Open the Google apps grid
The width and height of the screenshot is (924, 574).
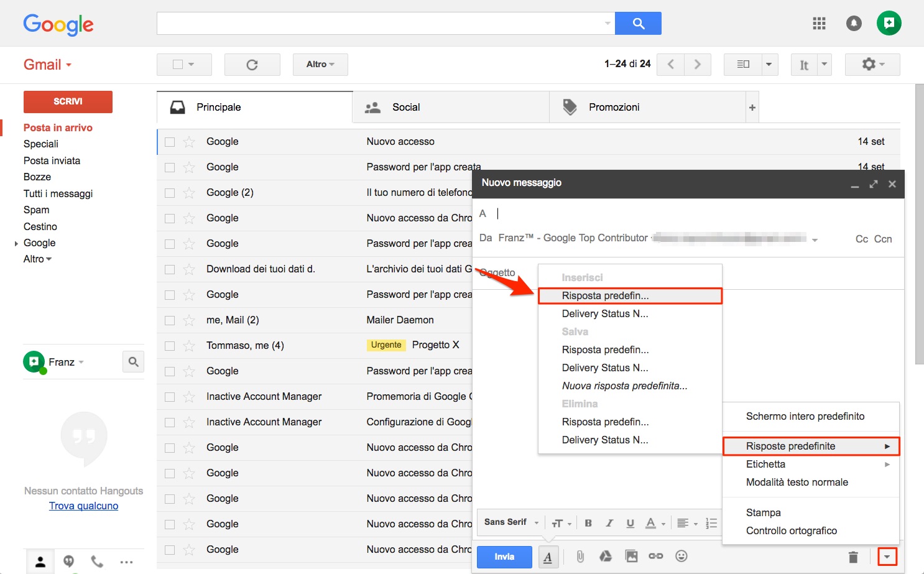(819, 24)
